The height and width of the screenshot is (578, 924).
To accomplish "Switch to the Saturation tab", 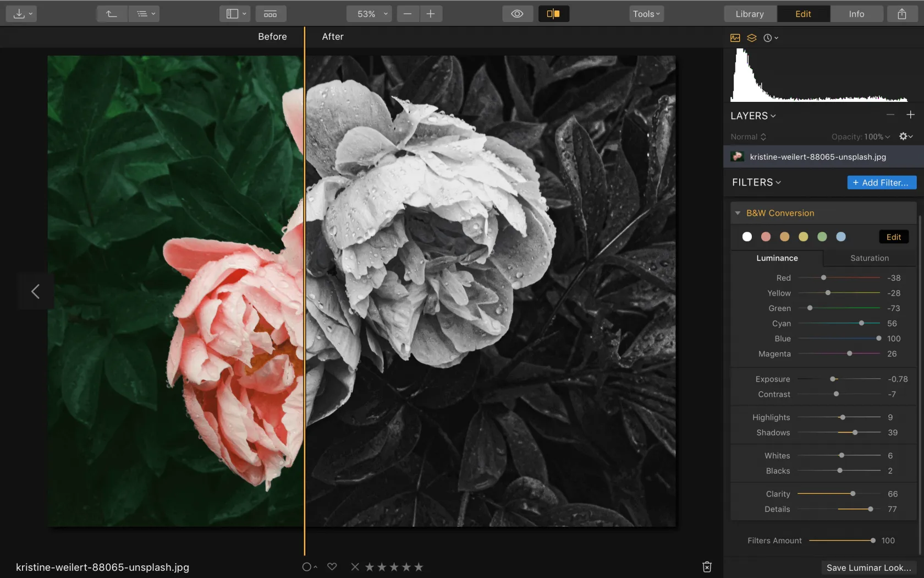I will 869,258.
